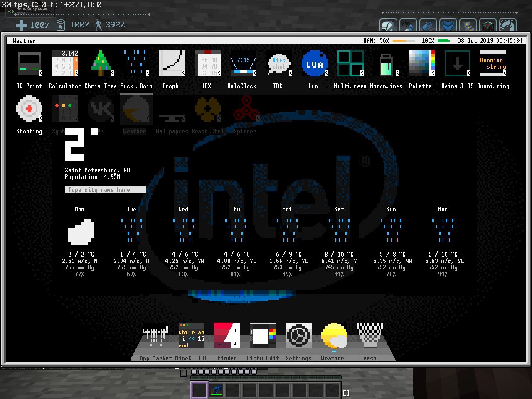This screenshot has height=399, width=532.
Task: Click the green battery level indicator
Action: 444,41
